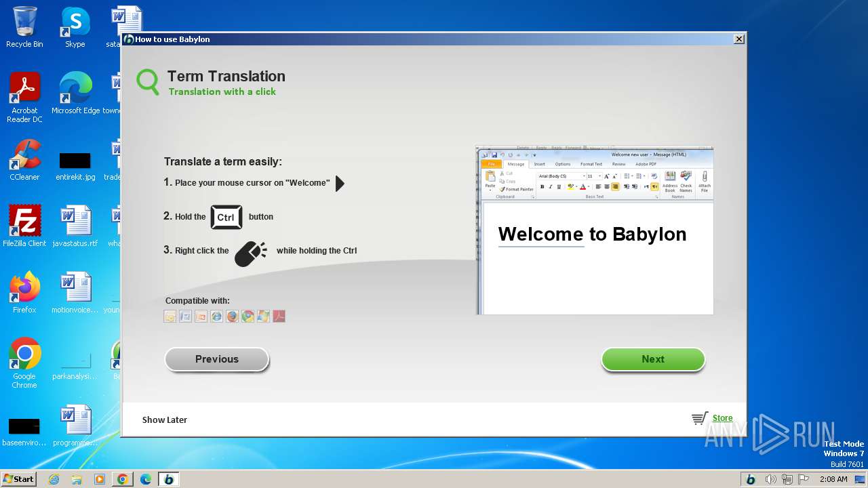Close the How to use Babylon window
Image resolution: width=868 pixels, height=488 pixels.
click(x=739, y=39)
